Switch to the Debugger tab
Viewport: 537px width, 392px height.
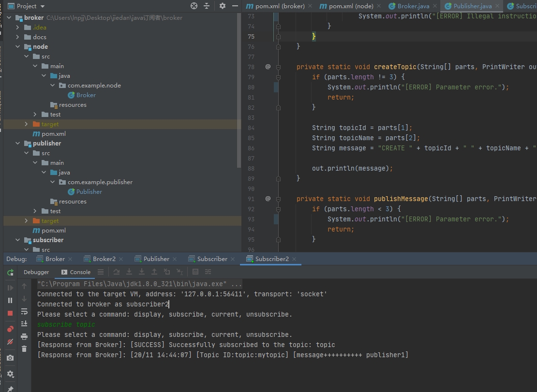pyautogui.click(x=36, y=272)
